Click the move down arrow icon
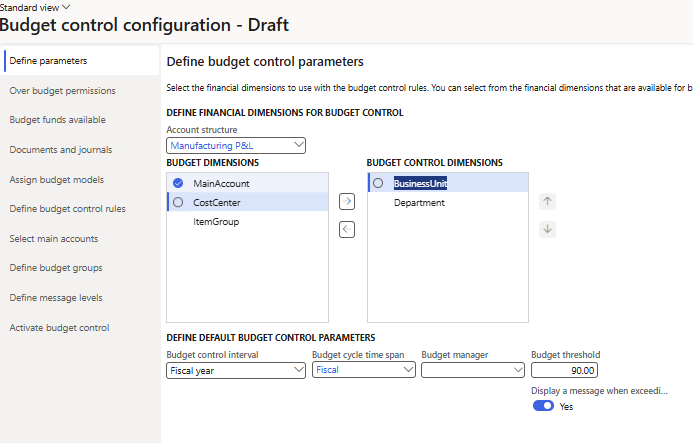This screenshot has height=443, width=693. tap(547, 229)
